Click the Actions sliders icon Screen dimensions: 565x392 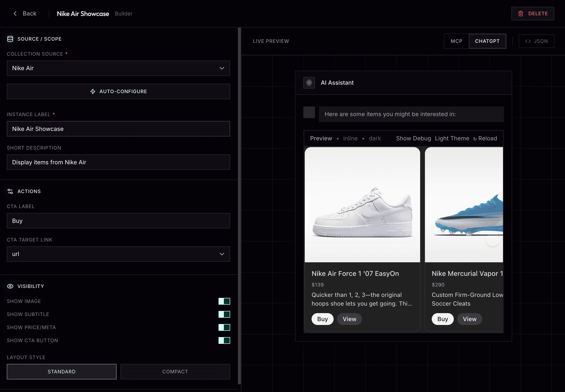tap(10, 191)
